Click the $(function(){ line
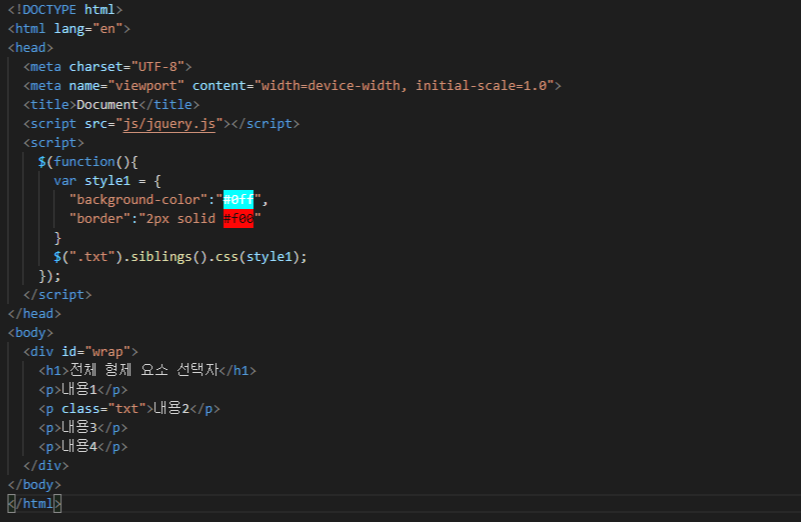Viewport: 801px width, 522px height. click(88, 162)
